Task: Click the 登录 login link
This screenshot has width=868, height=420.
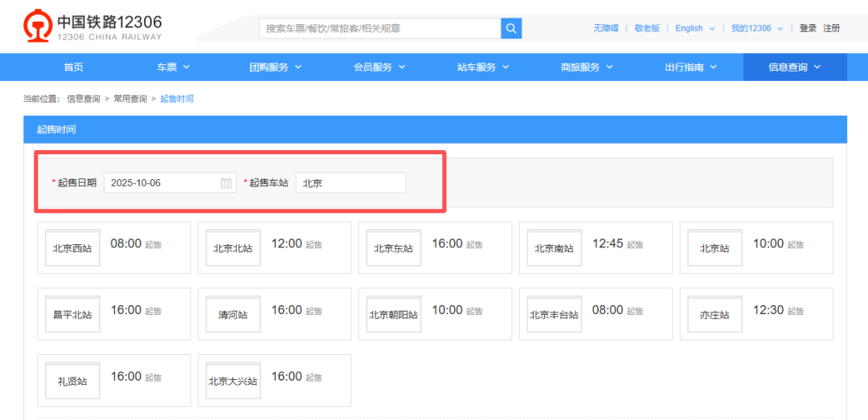Action: 808,28
